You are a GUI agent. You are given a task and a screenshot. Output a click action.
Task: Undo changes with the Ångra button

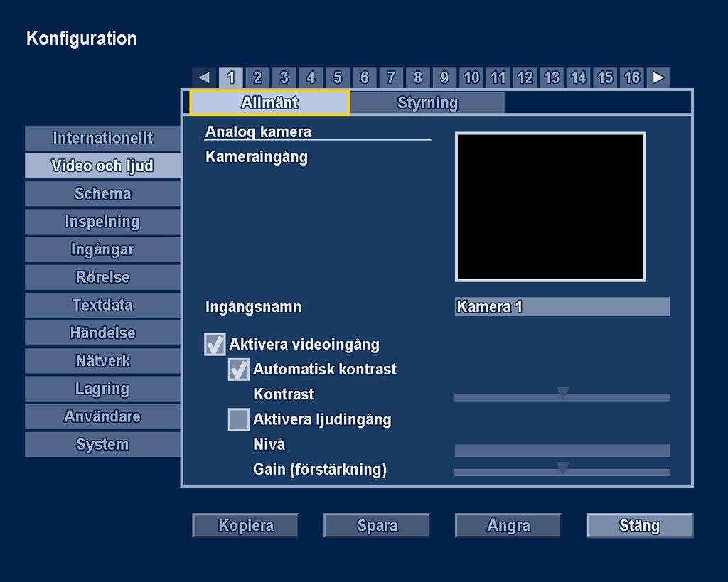point(508,525)
